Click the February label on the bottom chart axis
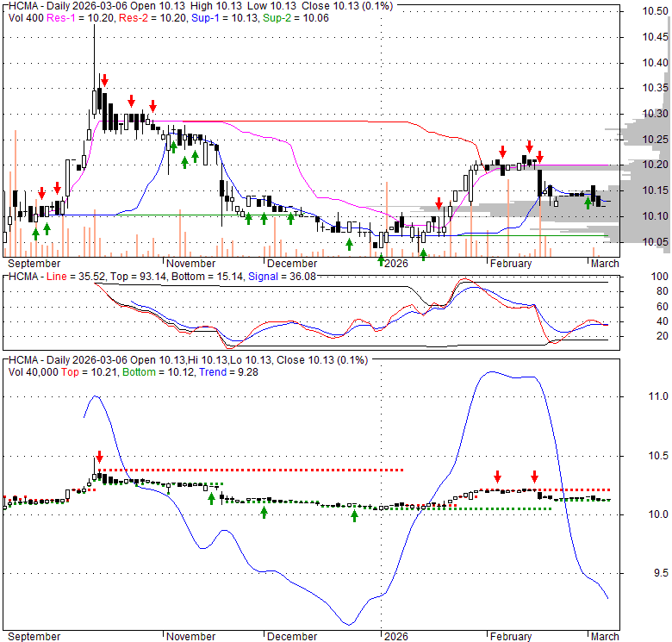This screenshot has width=672, height=642. [510, 636]
